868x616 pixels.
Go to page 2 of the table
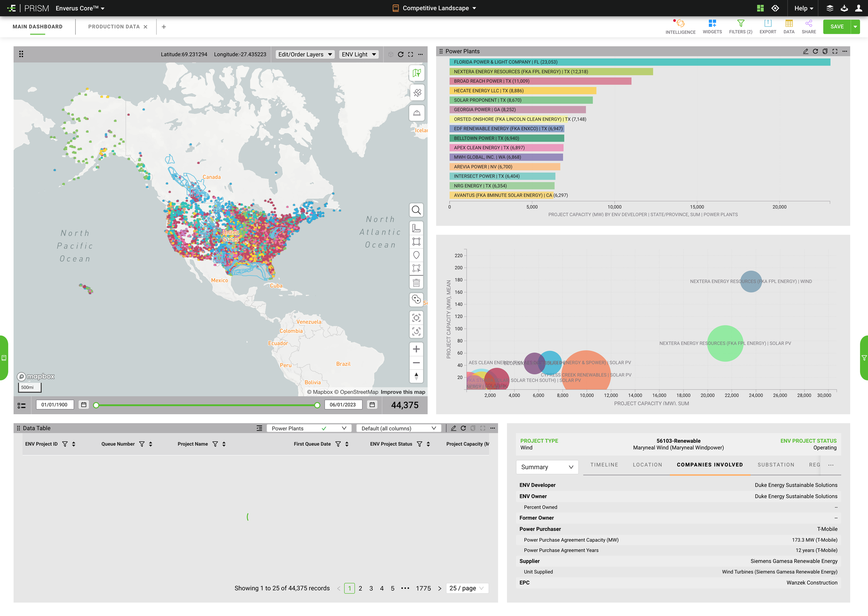[x=360, y=588]
